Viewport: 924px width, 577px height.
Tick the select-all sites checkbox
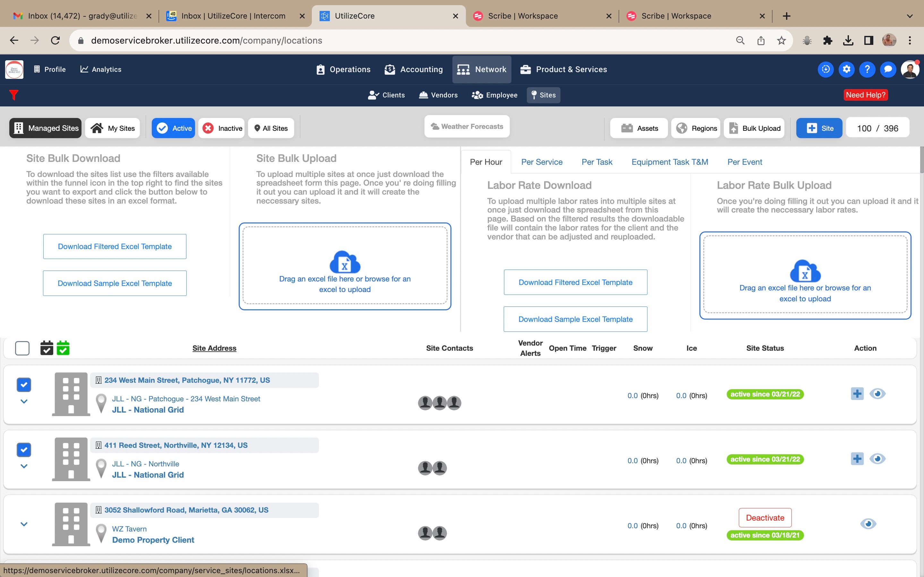pyautogui.click(x=22, y=348)
